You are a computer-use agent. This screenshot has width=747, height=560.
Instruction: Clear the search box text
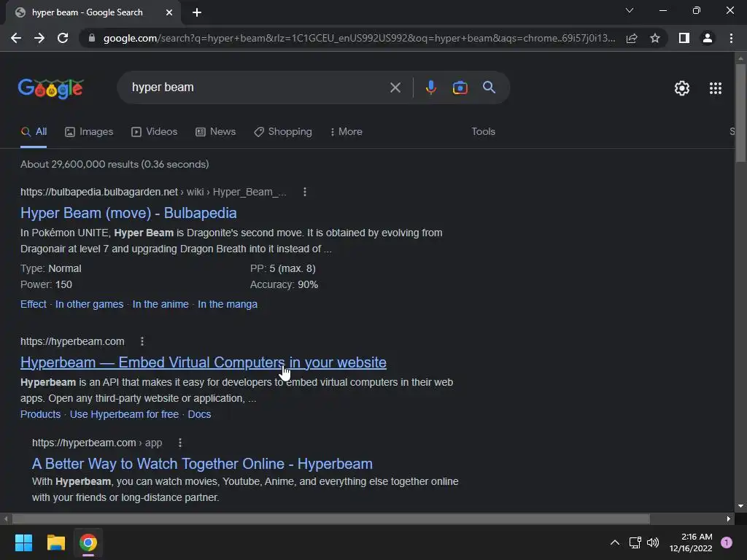(x=395, y=87)
